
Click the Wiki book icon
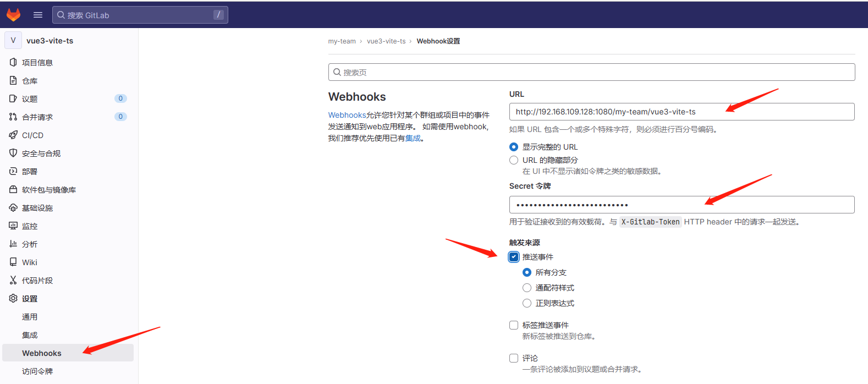(x=13, y=262)
